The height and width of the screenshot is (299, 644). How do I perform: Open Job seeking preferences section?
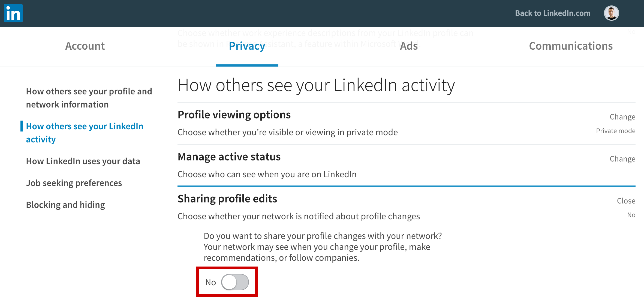pyautogui.click(x=74, y=183)
